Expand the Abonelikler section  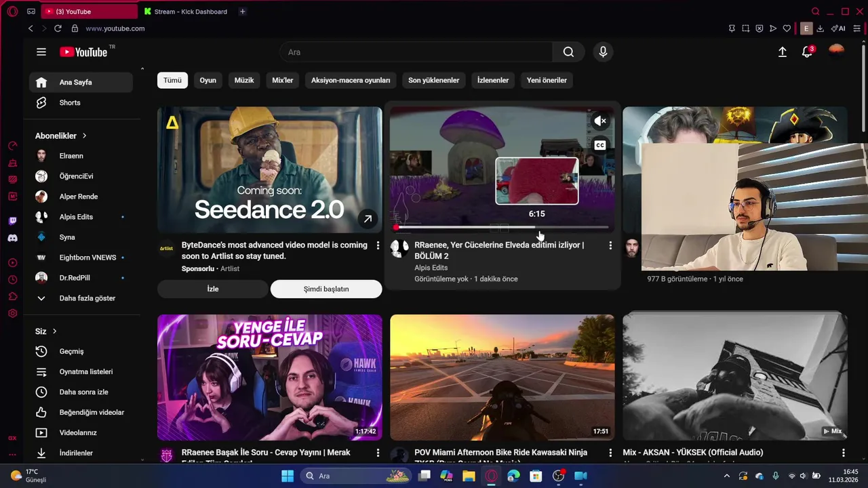click(x=61, y=136)
